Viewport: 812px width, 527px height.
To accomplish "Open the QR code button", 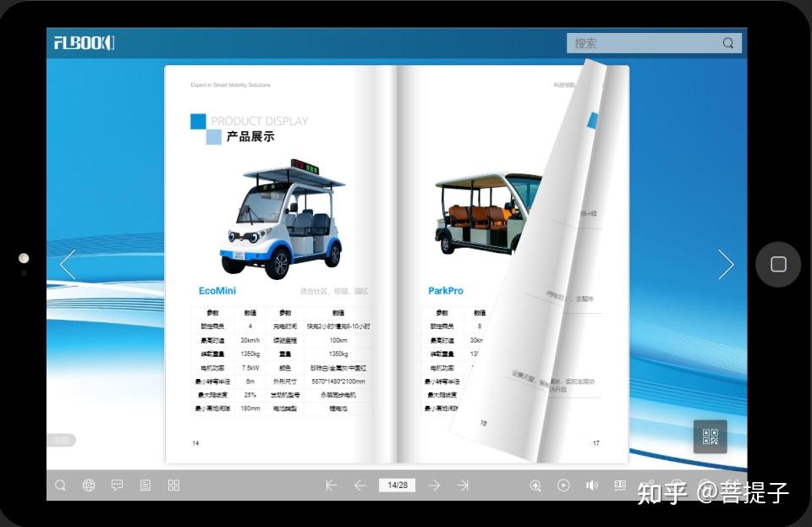I will (710, 436).
